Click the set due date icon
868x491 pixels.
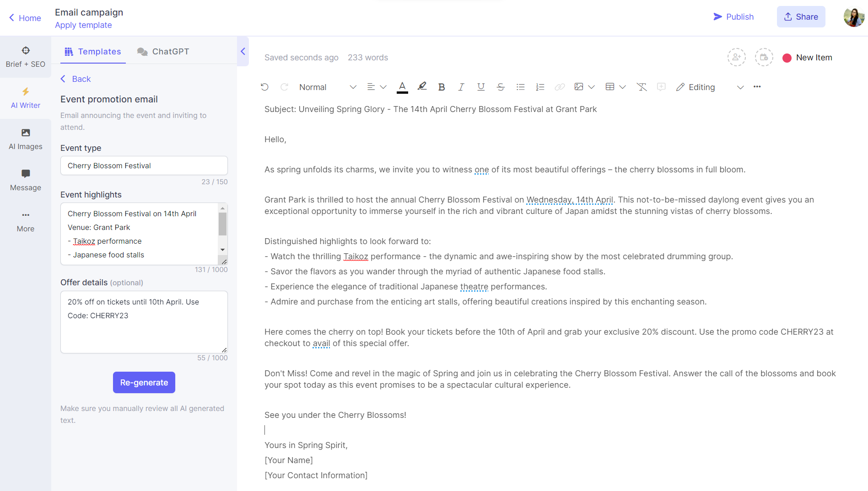pos(764,57)
